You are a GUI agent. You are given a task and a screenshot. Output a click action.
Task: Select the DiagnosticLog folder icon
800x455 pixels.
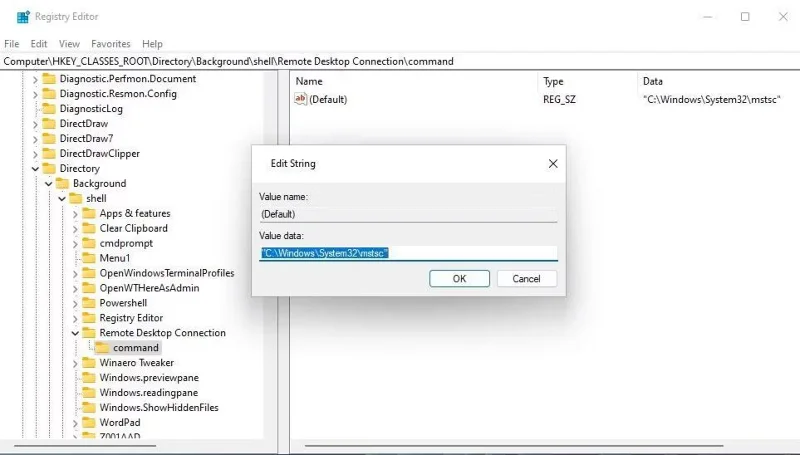pyautogui.click(x=49, y=109)
